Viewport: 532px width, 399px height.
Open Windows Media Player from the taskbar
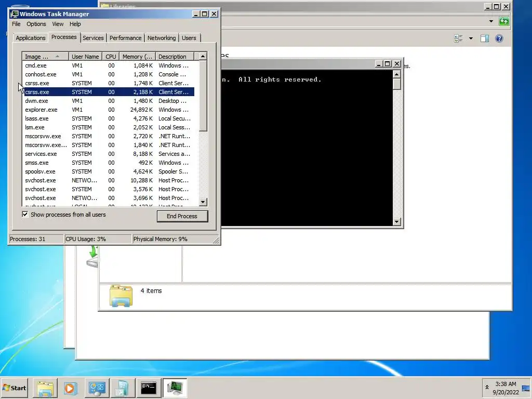71,388
